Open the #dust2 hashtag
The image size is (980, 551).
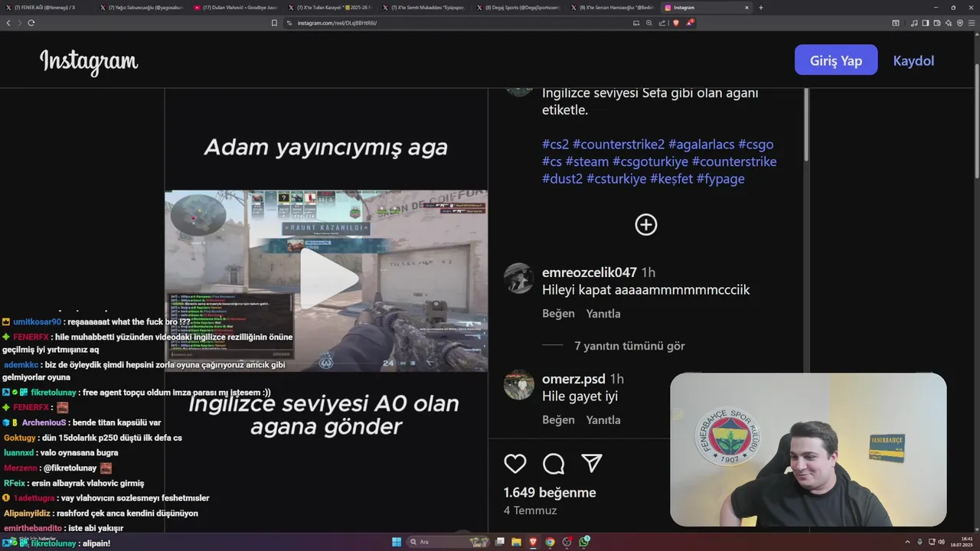tap(563, 178)
